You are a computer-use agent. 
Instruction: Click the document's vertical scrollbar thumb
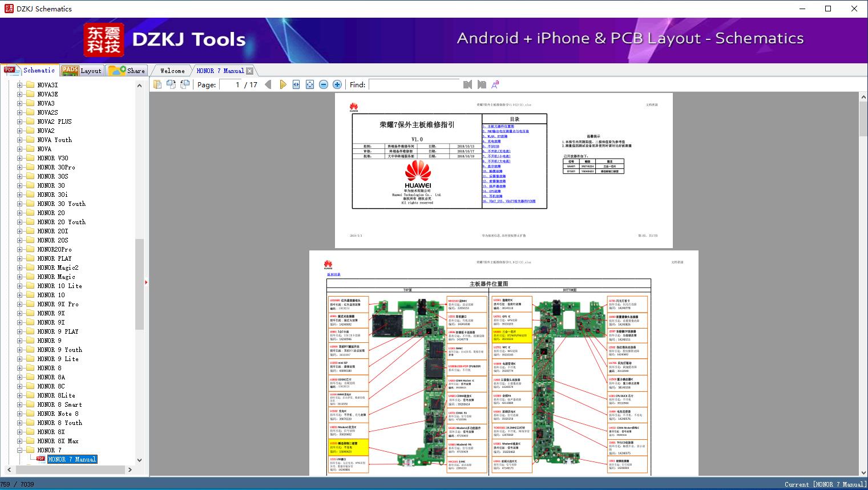click(863, 119)
